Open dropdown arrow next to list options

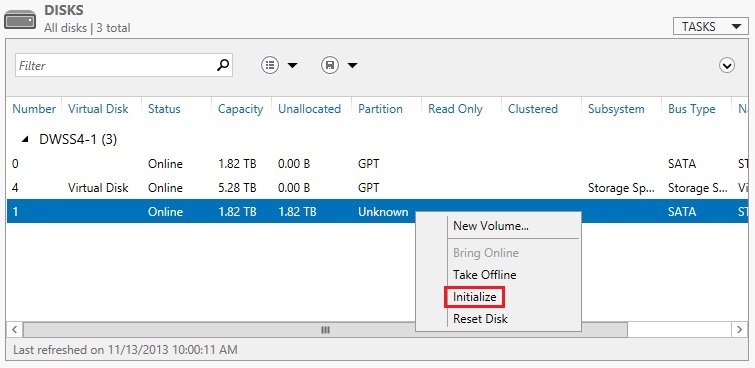point(293,66)
